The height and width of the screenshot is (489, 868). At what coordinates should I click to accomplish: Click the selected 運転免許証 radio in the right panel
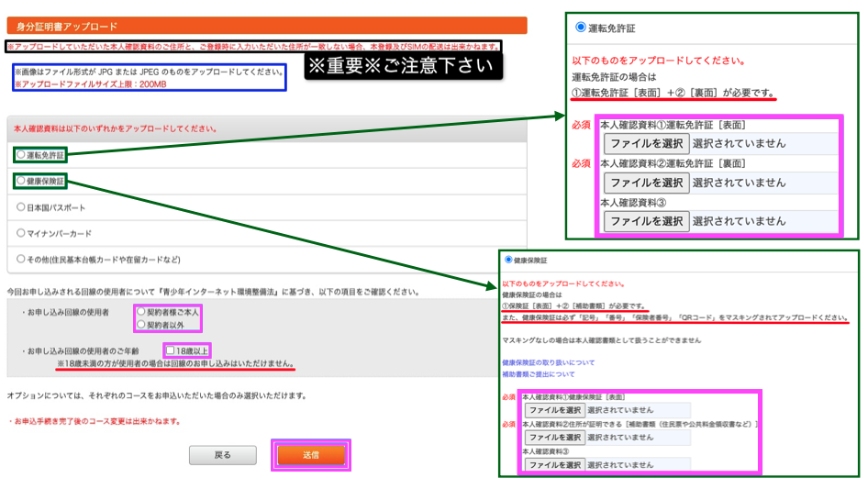coord(580,28)
